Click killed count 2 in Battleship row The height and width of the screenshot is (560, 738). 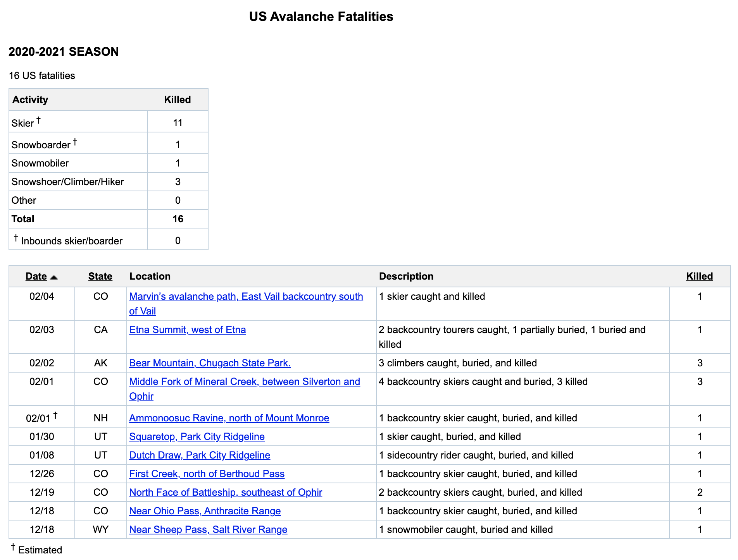[x=700, y=492]
